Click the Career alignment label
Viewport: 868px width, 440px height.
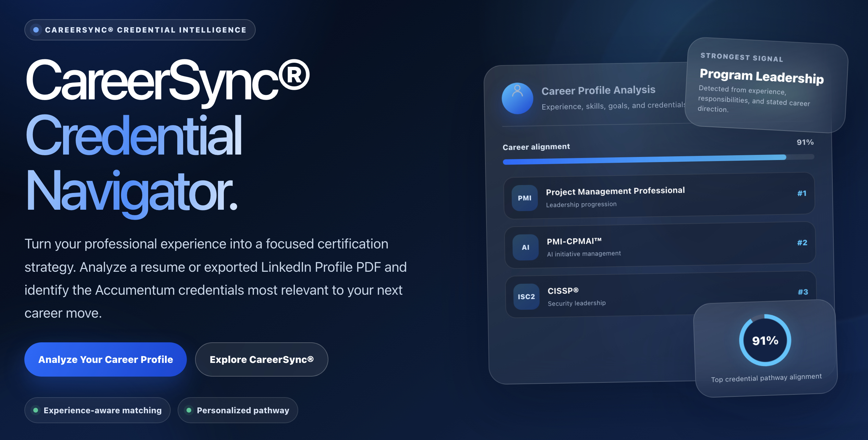536,147
